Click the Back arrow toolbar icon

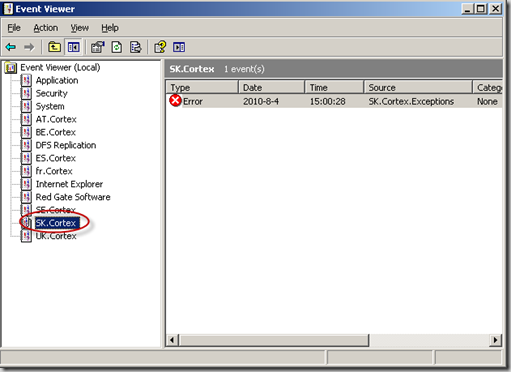[11, 47]
